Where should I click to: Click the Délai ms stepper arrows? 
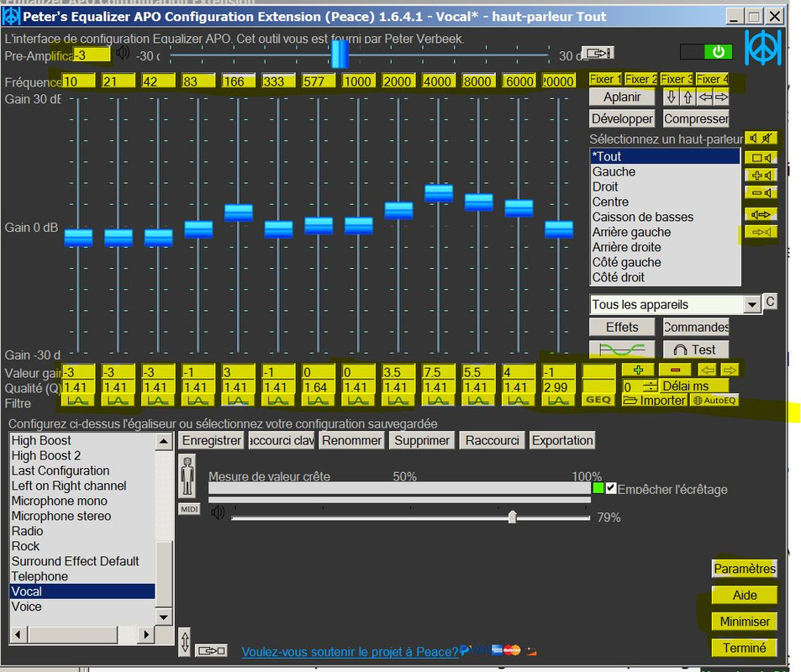[650, 386]
